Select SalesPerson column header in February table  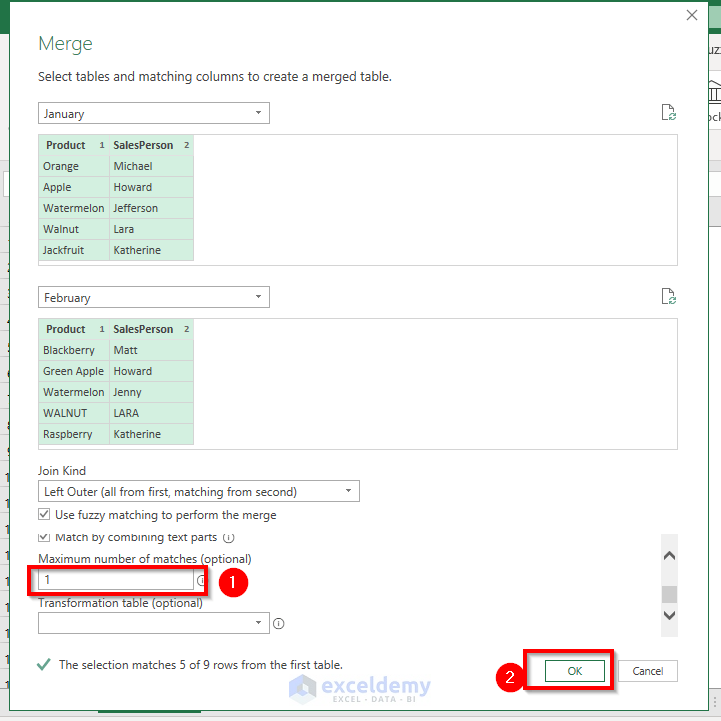pos(151,329)
